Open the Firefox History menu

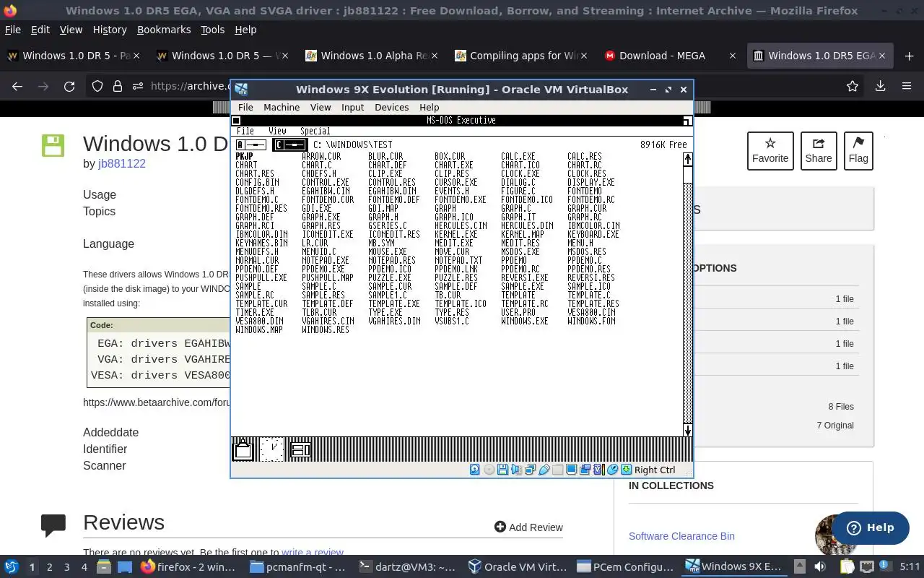coord(110,30)
